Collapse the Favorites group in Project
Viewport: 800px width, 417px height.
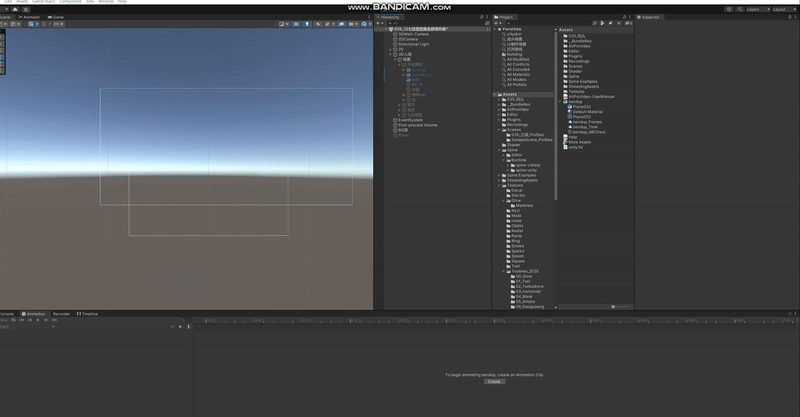click(495, 29)
